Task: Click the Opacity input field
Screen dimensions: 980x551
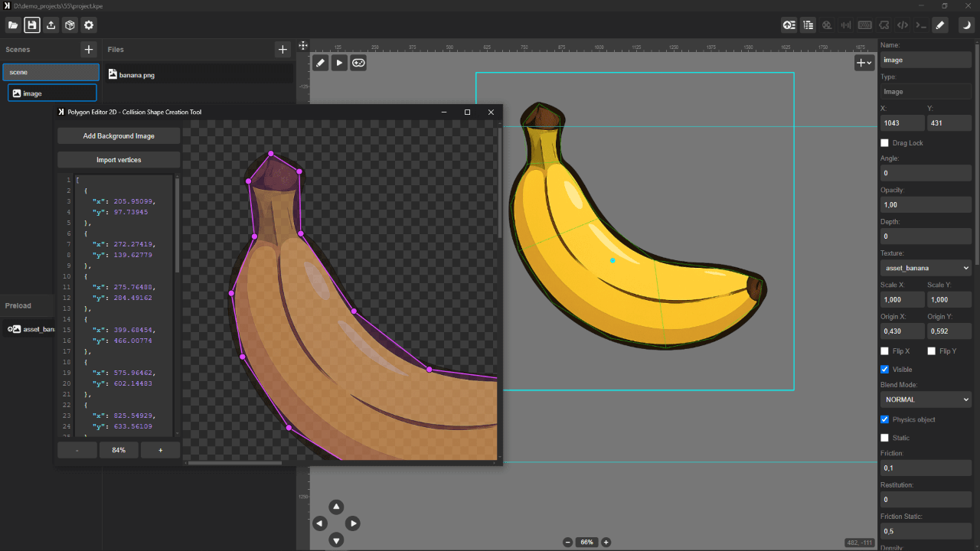Action: click(x=926, y=205)
